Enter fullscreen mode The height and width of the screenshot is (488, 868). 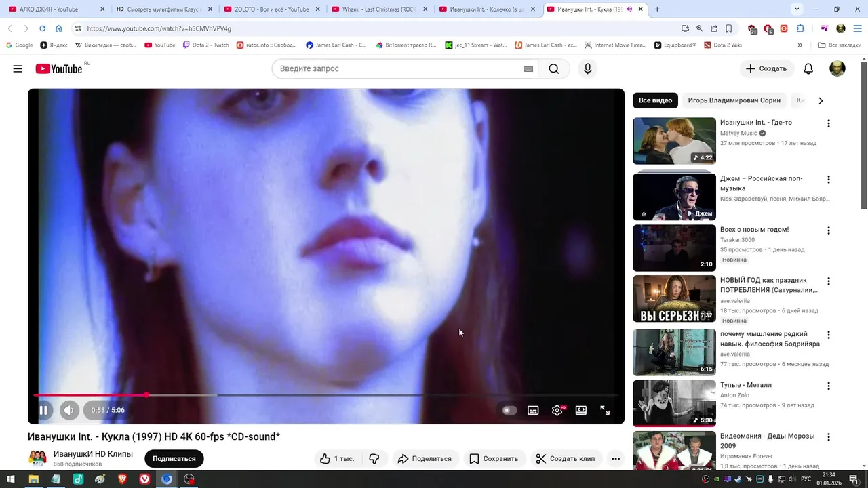pos(605,410)
